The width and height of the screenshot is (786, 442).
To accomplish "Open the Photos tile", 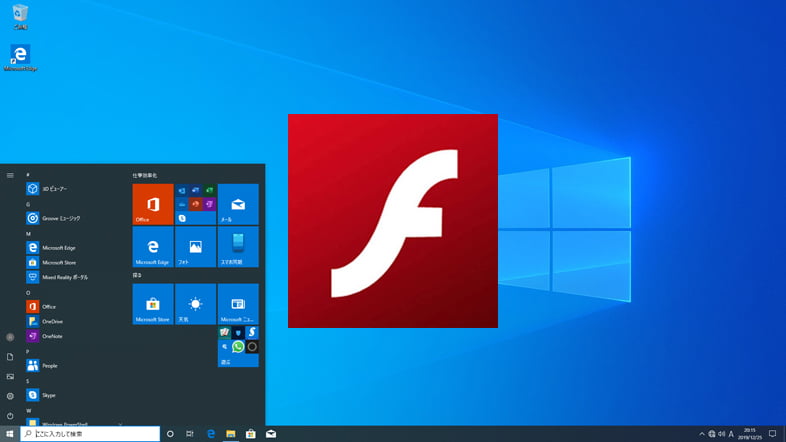I will click(195, 247).
